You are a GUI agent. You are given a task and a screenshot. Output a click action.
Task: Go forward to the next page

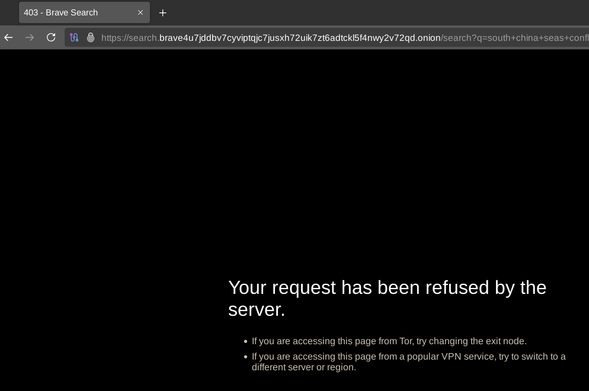click(30, 38)
